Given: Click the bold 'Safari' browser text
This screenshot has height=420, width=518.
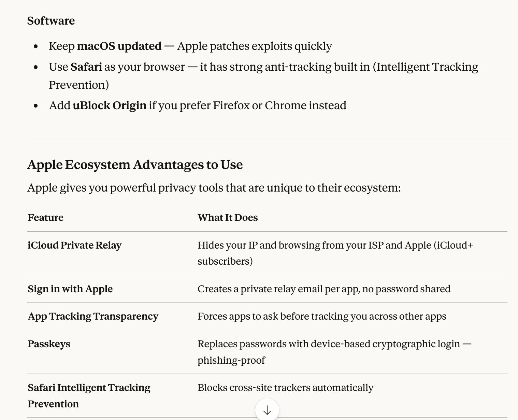Looking at the screenshot, I should click(x=86, y=67).
